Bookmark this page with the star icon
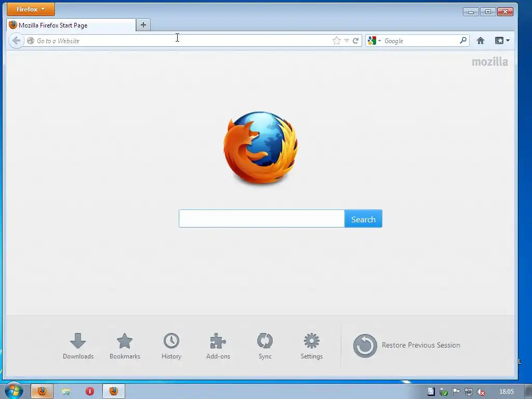 (336, 41)
